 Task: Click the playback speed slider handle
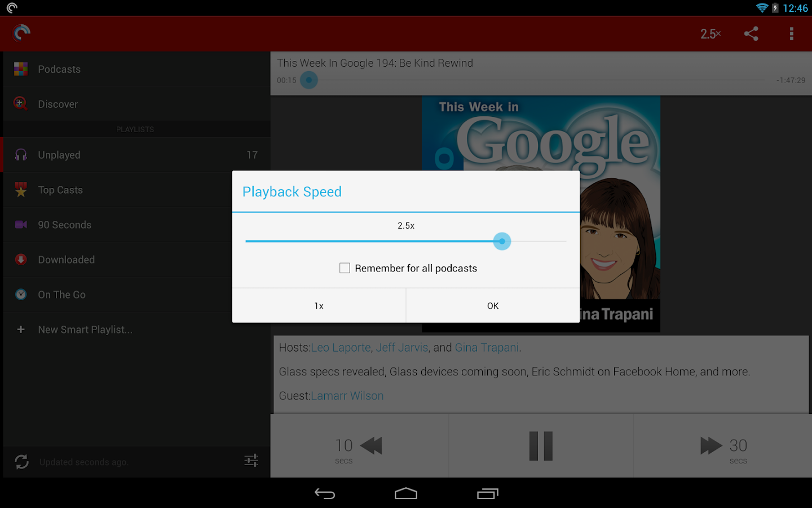pyautogui.click(x=502, y=242)
